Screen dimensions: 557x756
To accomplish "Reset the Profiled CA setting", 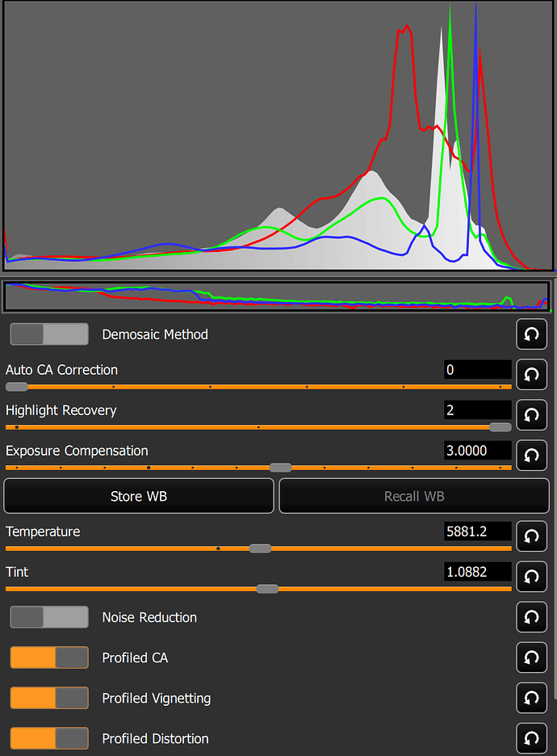I will tap(531, 657).
